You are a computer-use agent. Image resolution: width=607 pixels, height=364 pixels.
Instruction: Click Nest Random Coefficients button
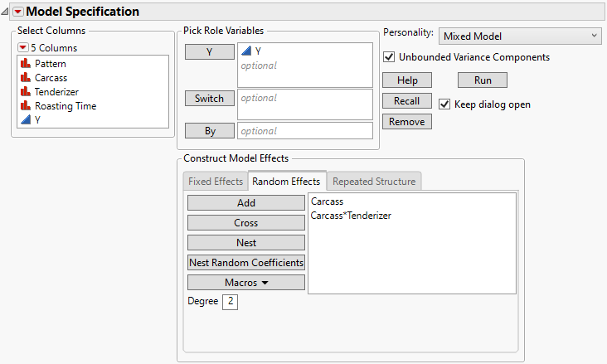(246, 263)
